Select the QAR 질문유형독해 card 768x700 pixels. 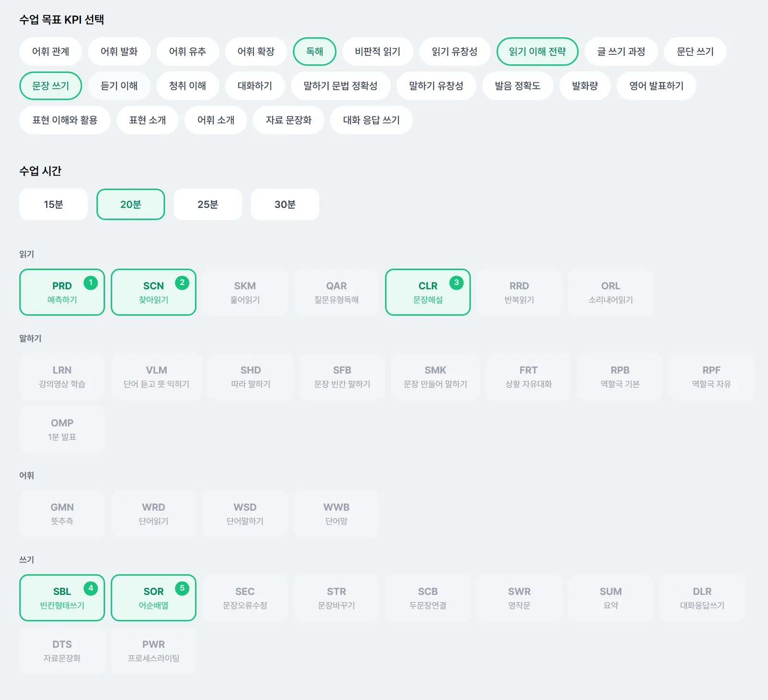(336, 292)
